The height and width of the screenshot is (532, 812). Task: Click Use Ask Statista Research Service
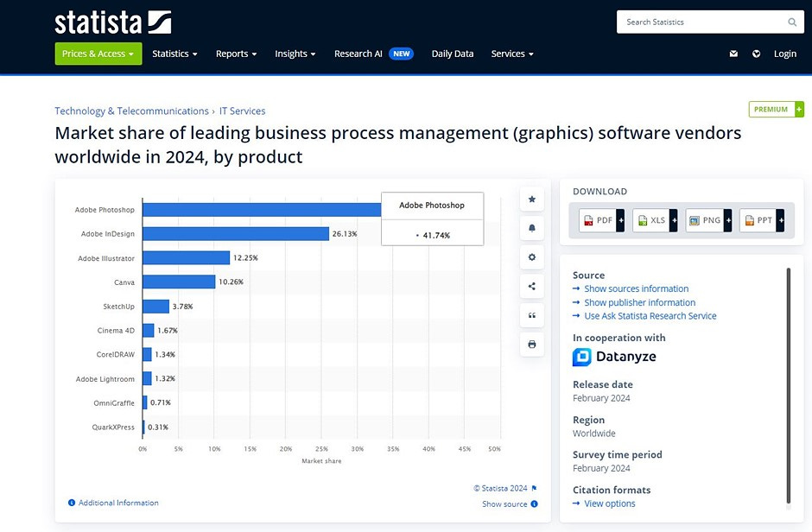[650, 316]
